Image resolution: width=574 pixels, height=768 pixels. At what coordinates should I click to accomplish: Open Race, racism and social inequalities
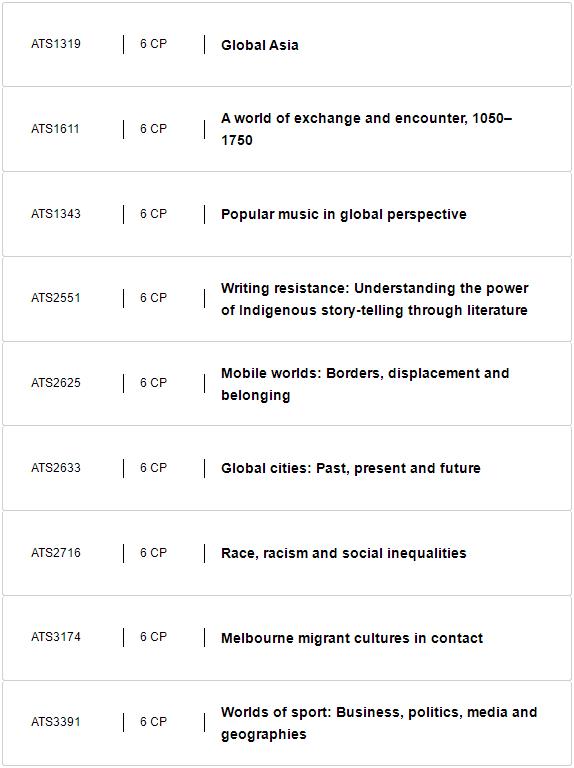pos(343,553)
